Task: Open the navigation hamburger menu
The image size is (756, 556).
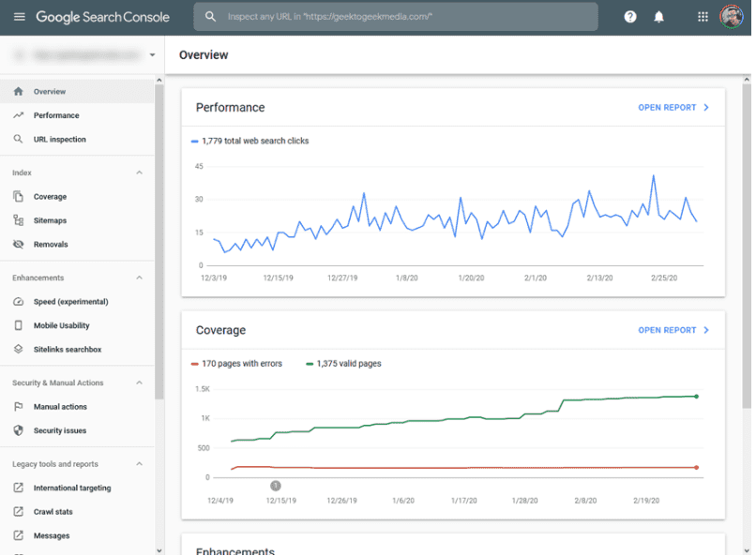Action: pyautogui.click(x=19, y=16)
